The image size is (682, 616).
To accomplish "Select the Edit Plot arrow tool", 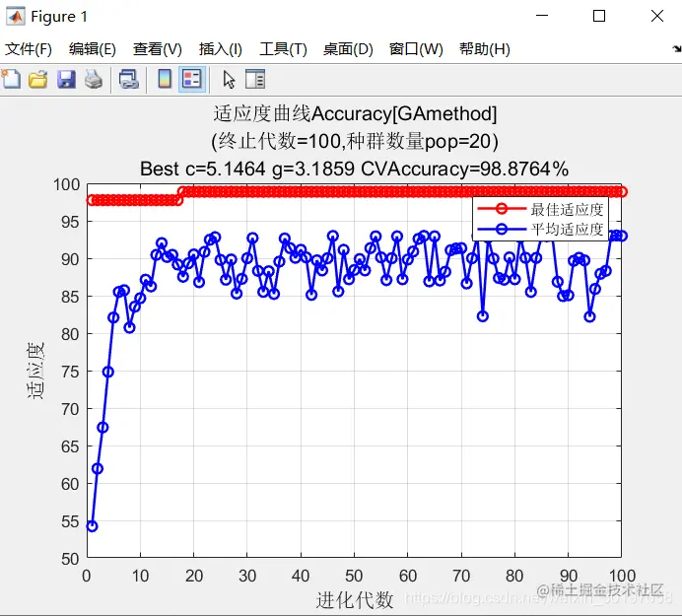I will [229, 80].
